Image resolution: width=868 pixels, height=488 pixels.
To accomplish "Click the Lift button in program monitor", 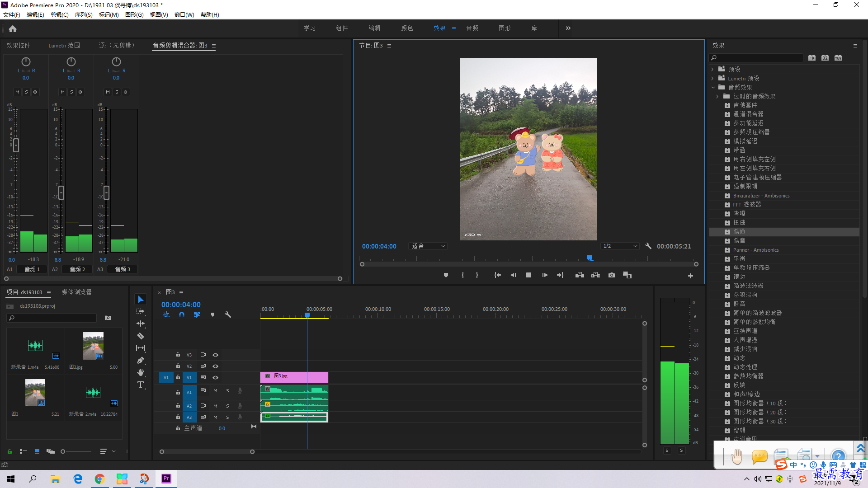I will pyautogui.click(x=580, y=275).
